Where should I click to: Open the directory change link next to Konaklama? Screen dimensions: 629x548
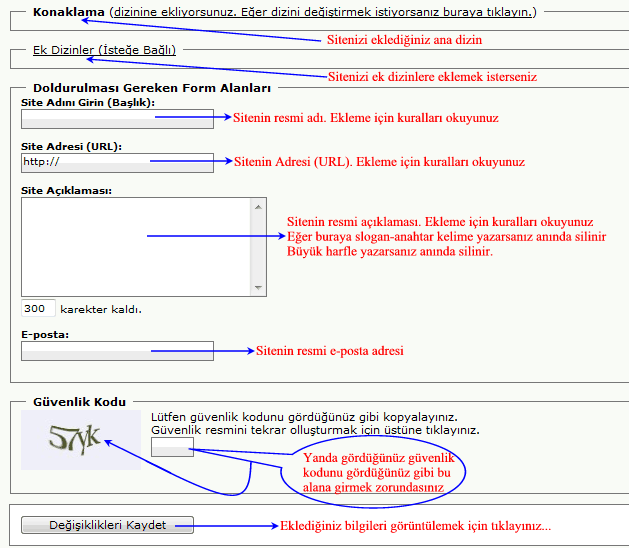tap(323, 12)
